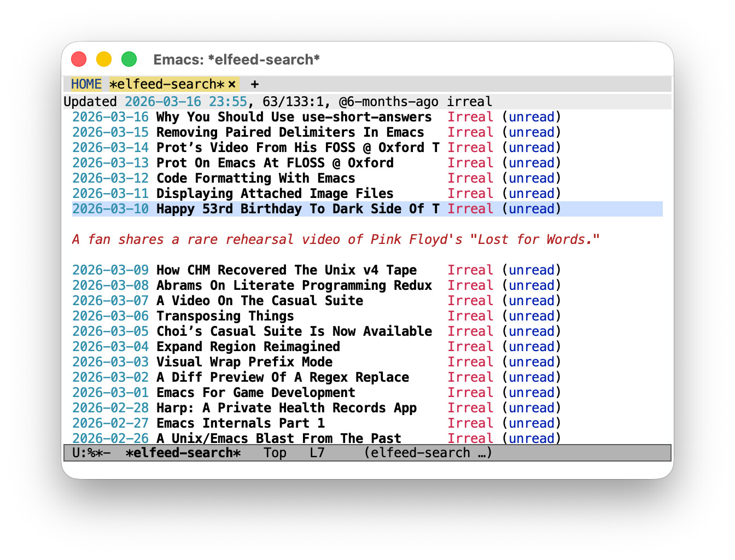Close the *elfeed-search* tab with its ×

232,84
